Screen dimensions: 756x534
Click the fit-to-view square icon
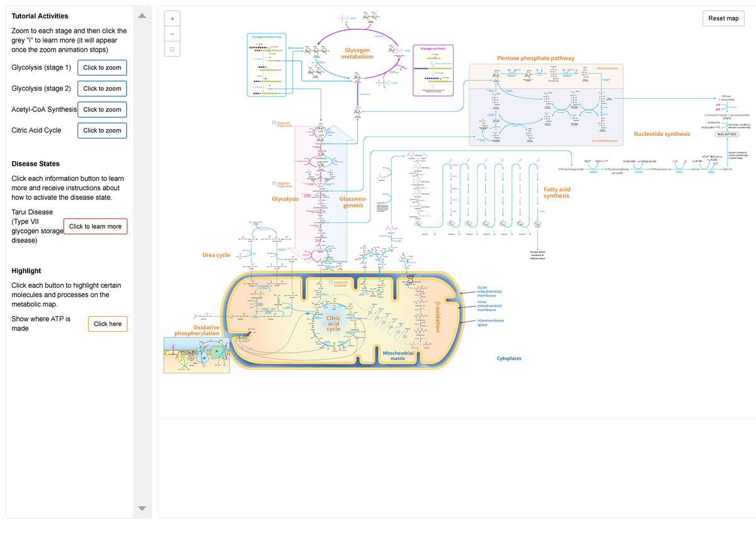[x=171, y=48]
